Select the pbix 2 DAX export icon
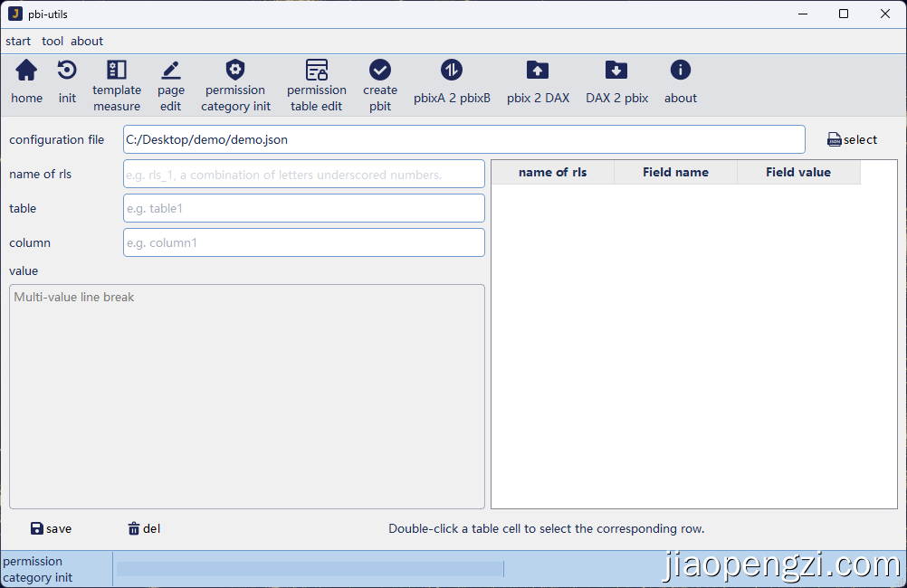Viewport: 907px width, 588px height. (x=538, y=71)
